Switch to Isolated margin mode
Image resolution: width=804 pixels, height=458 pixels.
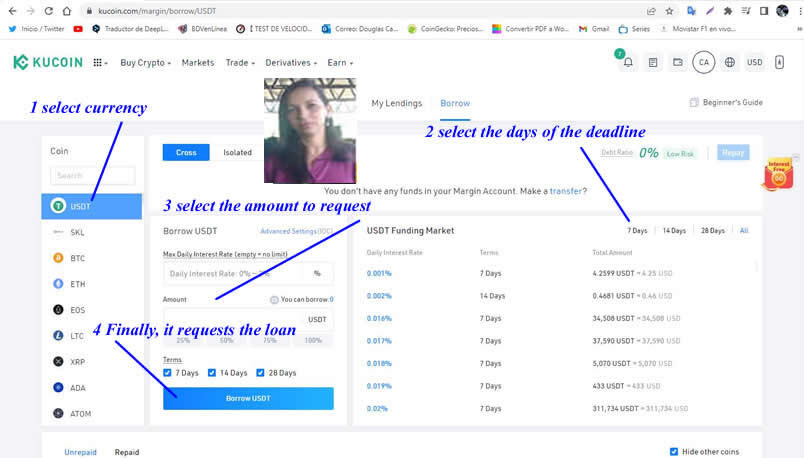click(x=237, y=152)
